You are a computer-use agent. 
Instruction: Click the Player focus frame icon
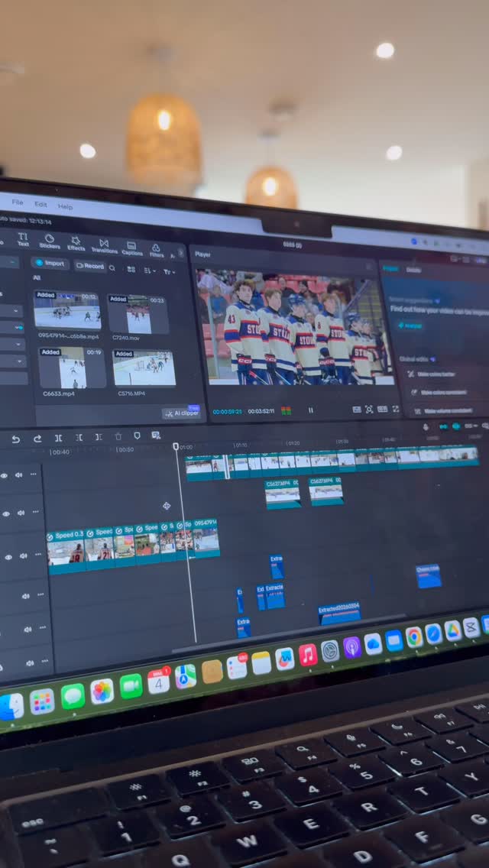(x=369, y=410)
